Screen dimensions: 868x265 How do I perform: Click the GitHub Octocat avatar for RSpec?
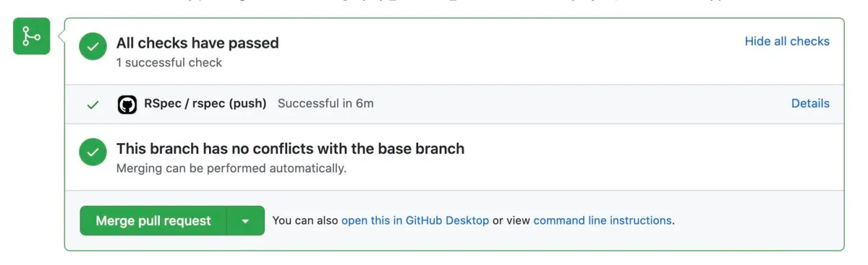127,105
